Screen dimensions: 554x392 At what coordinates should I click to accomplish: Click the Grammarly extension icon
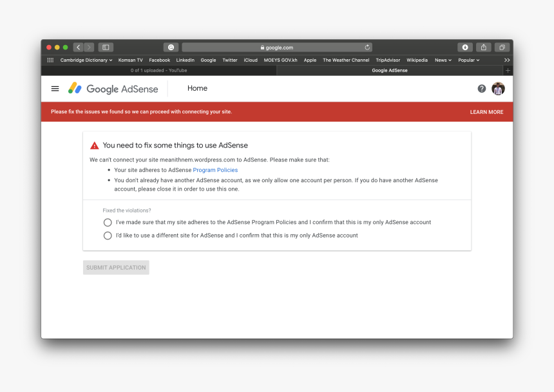pos(171,48)
